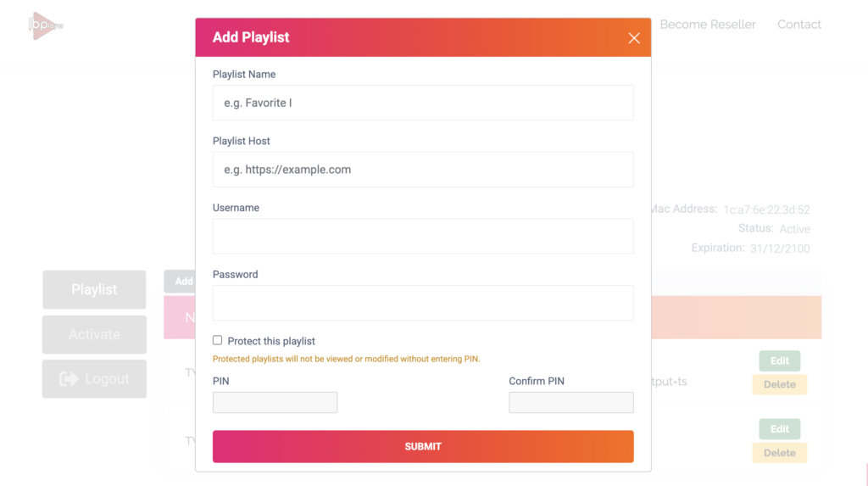
Task: Click the second playlist's Edit button
Action: 779,429
